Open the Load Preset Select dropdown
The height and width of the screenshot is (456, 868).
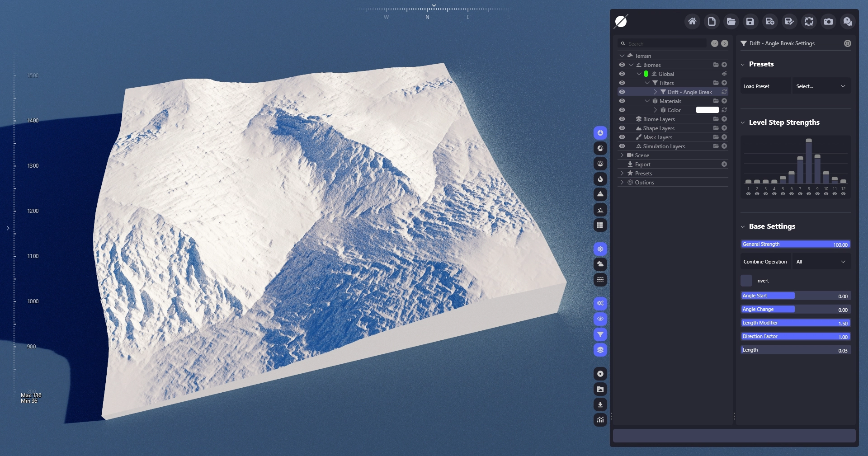pos(821,86)
